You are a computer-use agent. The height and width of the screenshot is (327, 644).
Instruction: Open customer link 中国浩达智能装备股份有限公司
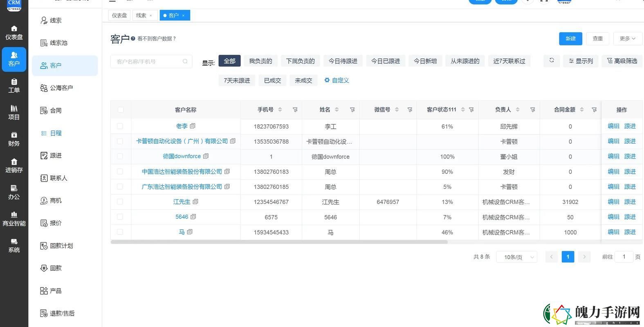point(182,172)
